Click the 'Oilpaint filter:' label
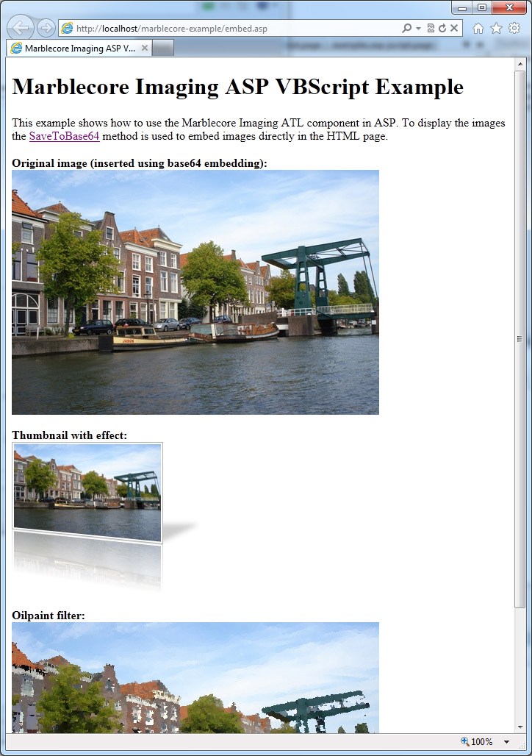The height and width of the screenshot is (756, 532). (48, 616)
